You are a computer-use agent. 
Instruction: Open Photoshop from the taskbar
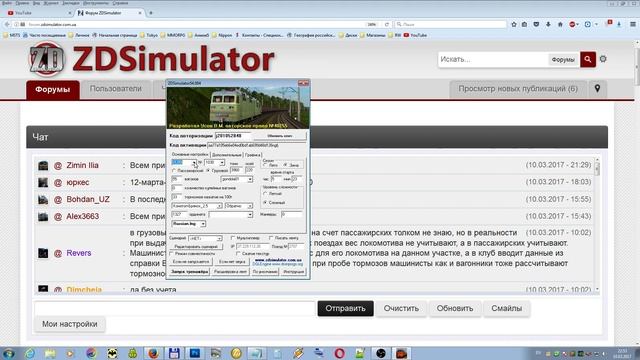coord(195,353)
